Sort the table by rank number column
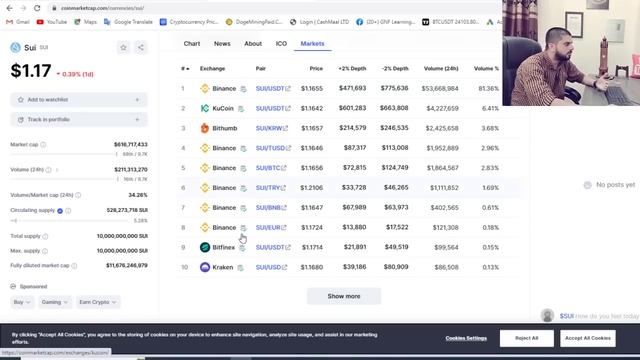640x360 pixels. pyautogui.click(x=185, y=69)
